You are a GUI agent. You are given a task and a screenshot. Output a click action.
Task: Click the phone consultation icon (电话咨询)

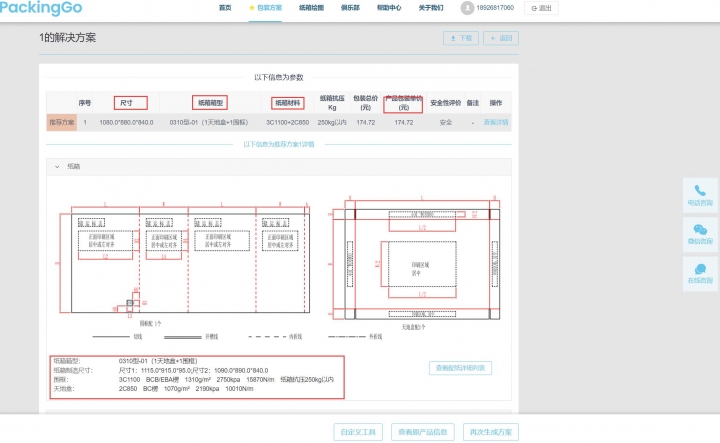pyautogui.click(x=700, y=191)
